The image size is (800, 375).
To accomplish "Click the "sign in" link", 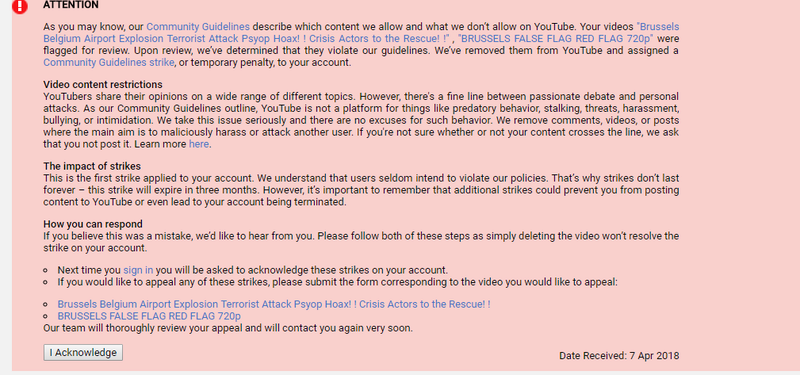I will tap(138, 270).
